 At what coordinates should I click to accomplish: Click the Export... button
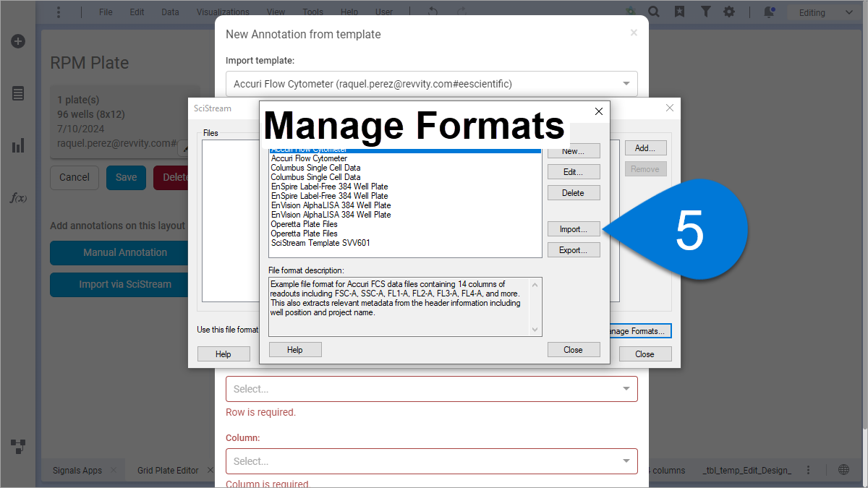(574, 250)
